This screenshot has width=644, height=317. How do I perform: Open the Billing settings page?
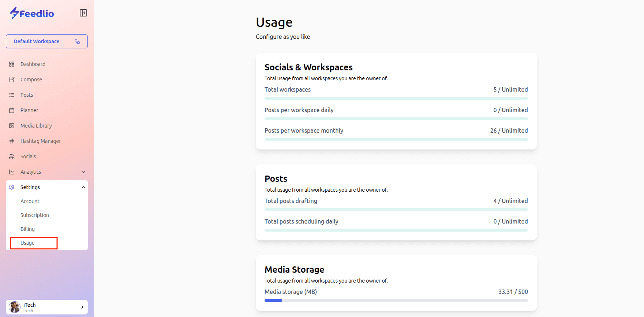pyautogui.click(x=28, y=229)
